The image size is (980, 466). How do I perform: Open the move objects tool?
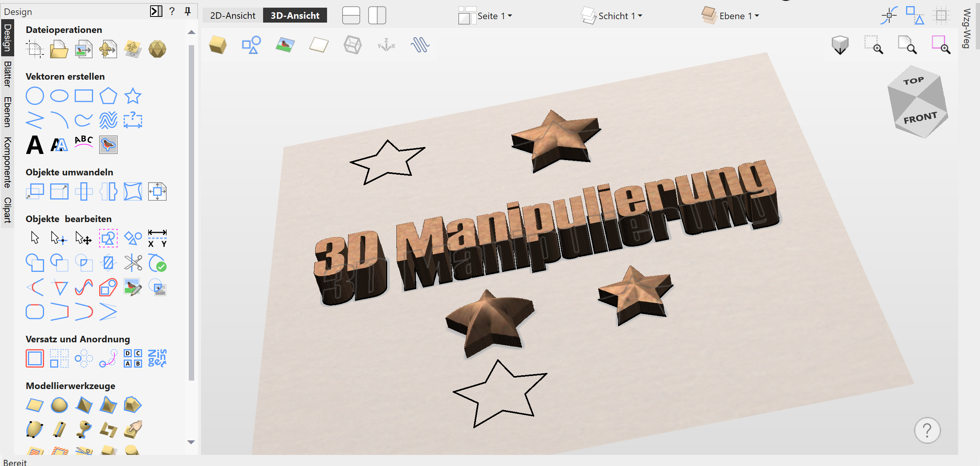click(x=35, y=191)
